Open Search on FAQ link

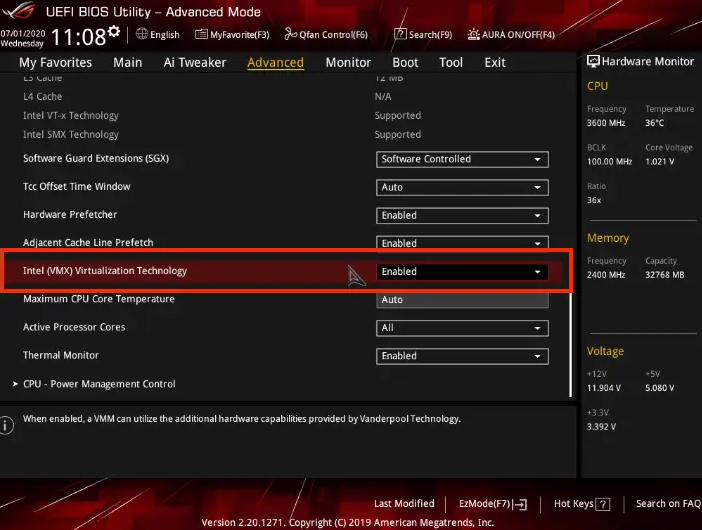click(668, 504)
